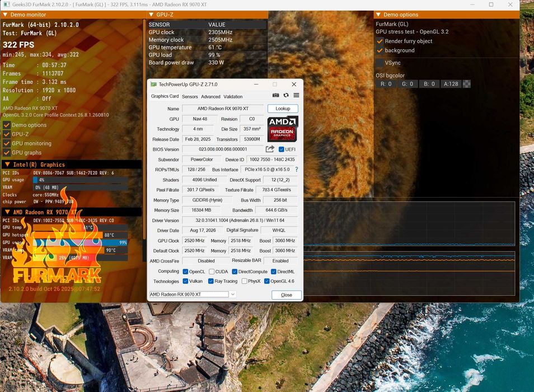The image size is (534, 392).
Task: Click the Boost 3060 MHz field in GPU Clock row
Action: 285,240
